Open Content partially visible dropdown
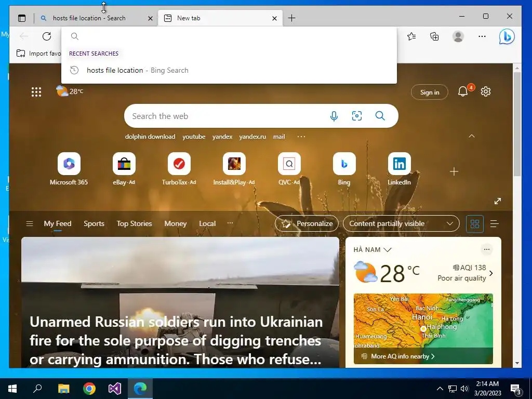The width and height of the screenshot is (532, 399). click(x=402, y=223)
